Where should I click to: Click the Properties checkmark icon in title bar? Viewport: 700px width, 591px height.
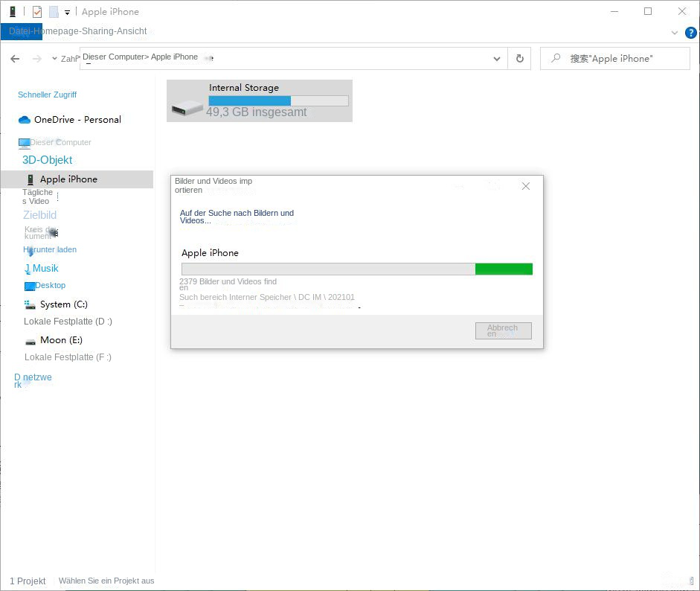[x=37, y=12]
